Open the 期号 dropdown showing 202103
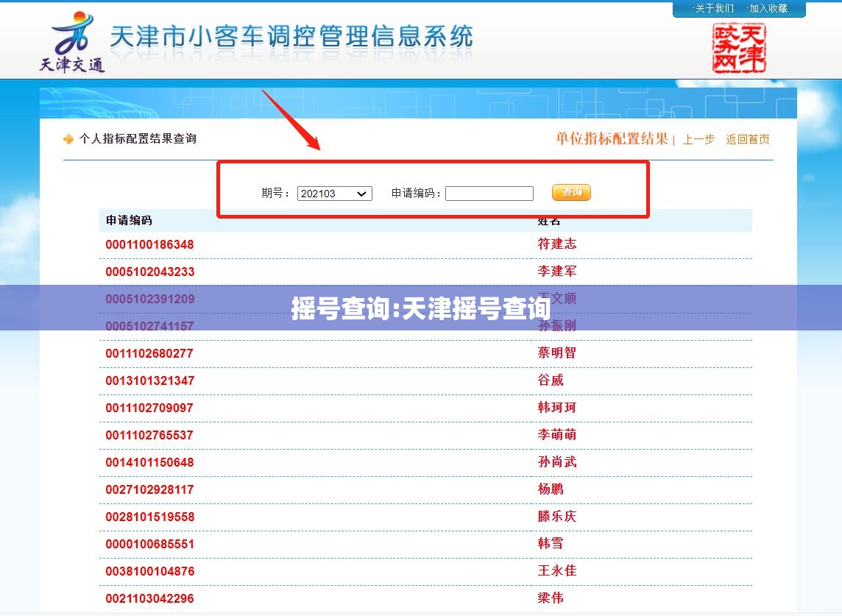Viewport: 842px width, 616px height. pyautogui.click(x=335, y=194)
